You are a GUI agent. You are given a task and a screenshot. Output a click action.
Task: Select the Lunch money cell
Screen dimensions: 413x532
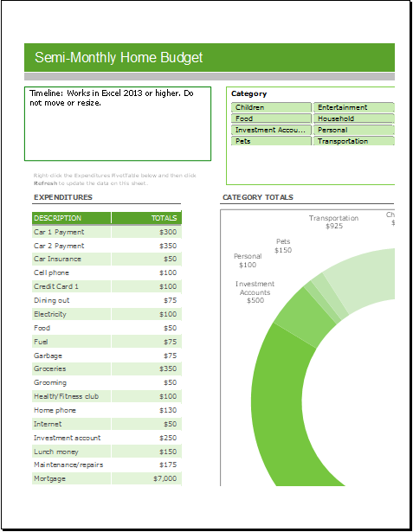[71, 452]
